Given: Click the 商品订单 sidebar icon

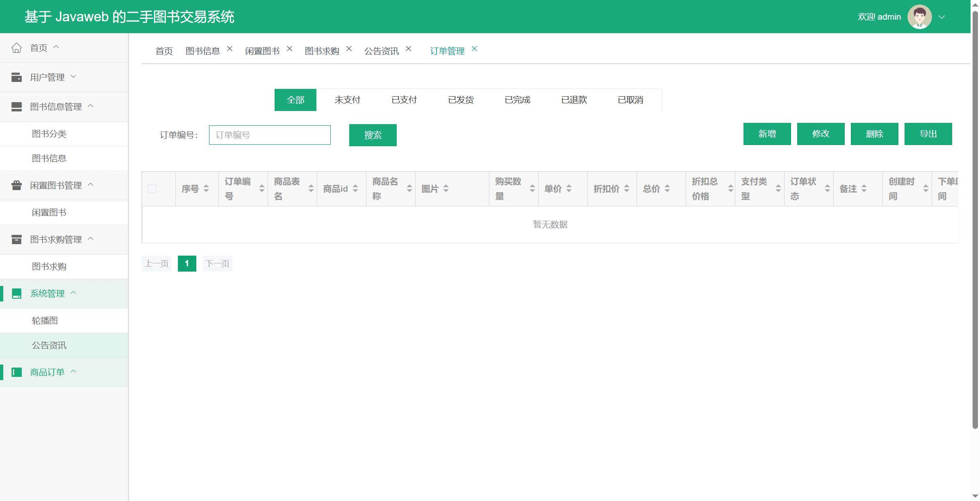Looking at the screenshot, I should 16,372.
